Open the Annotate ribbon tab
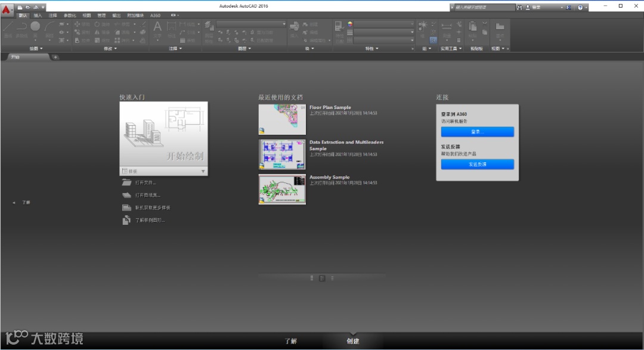The height and width of the screenshot is (350, 644). pyautogui.click(x=52, y=16)
